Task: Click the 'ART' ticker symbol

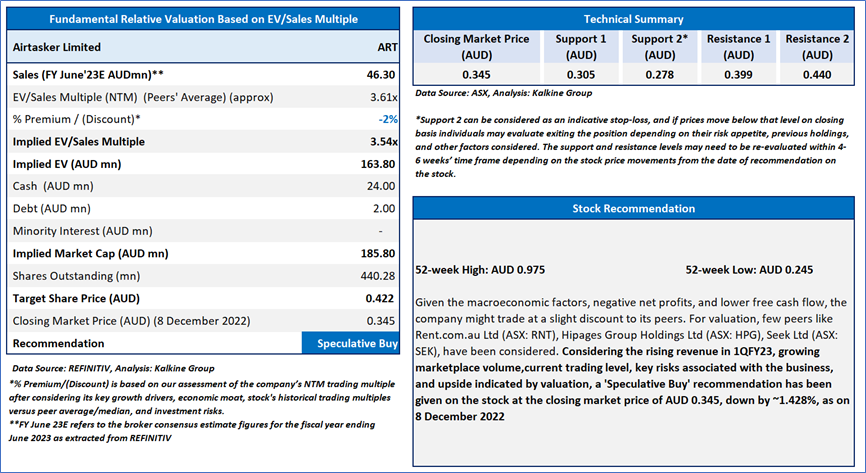Action: 387,48
